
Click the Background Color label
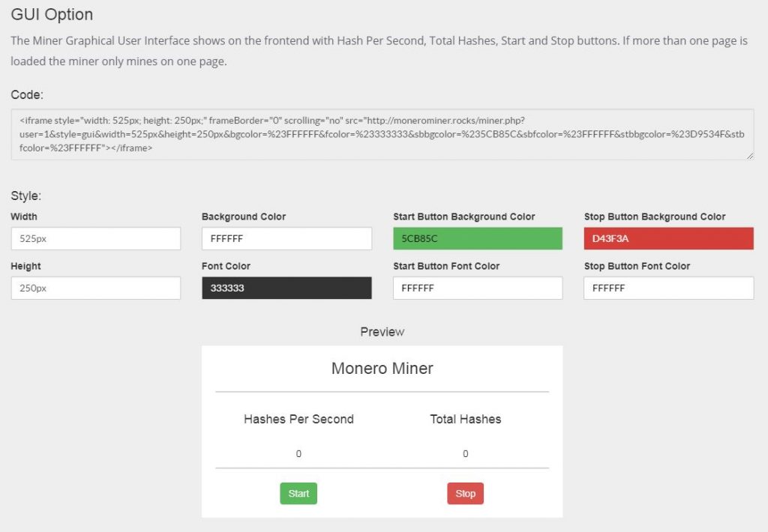[x=244, y=217]
